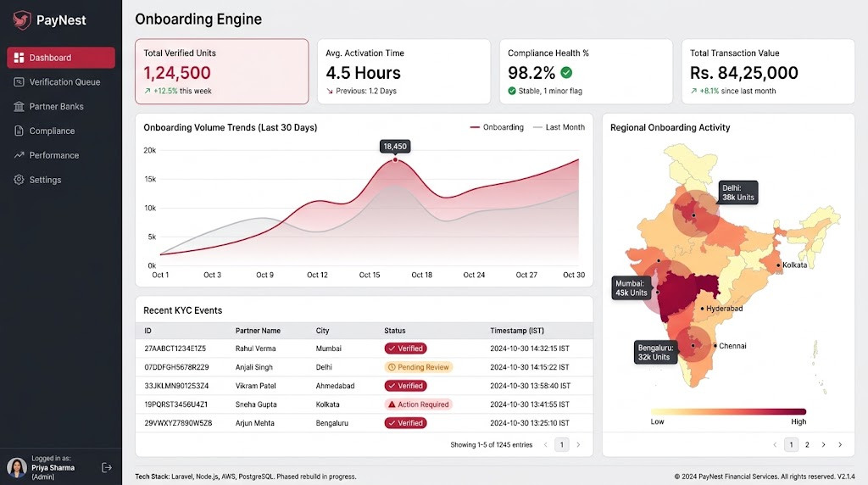Click the Settings gear icon
This screenshot has height=485, width=868.
coord(19,180)
